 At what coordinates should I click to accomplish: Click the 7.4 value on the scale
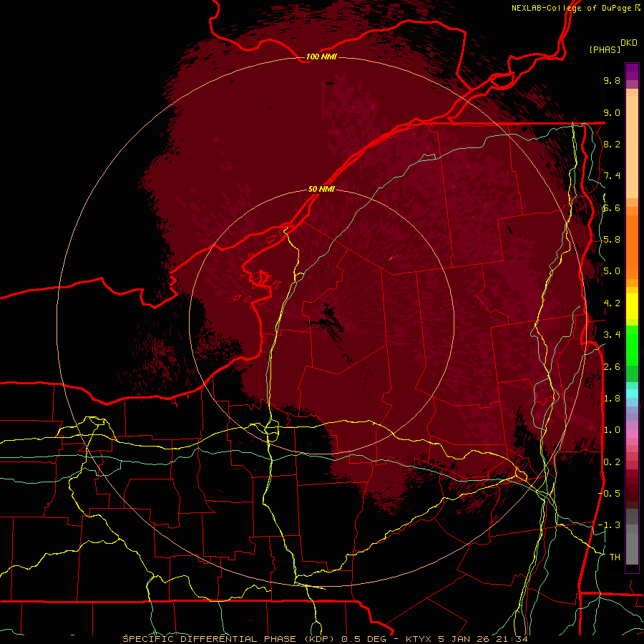(612, 176)
